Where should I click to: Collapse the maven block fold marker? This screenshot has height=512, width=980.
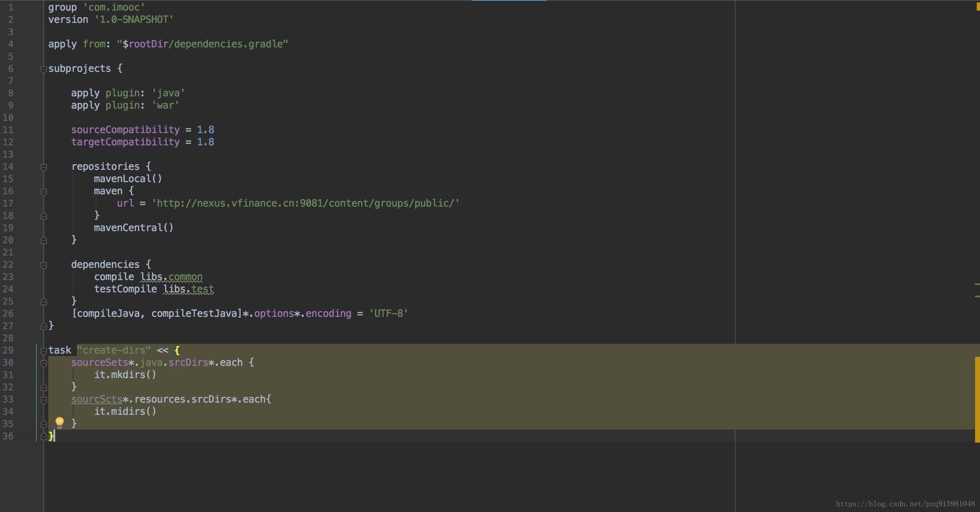(x=43, y=192)
